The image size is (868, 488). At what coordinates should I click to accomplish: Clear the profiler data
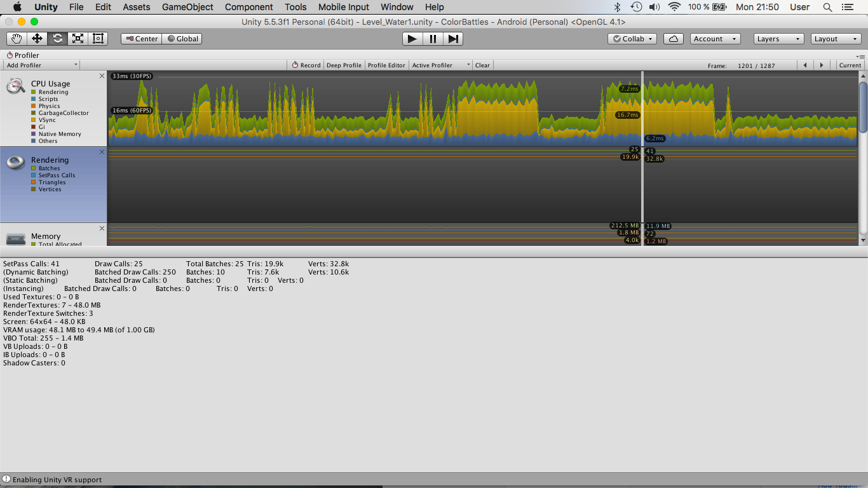(482, 65)
